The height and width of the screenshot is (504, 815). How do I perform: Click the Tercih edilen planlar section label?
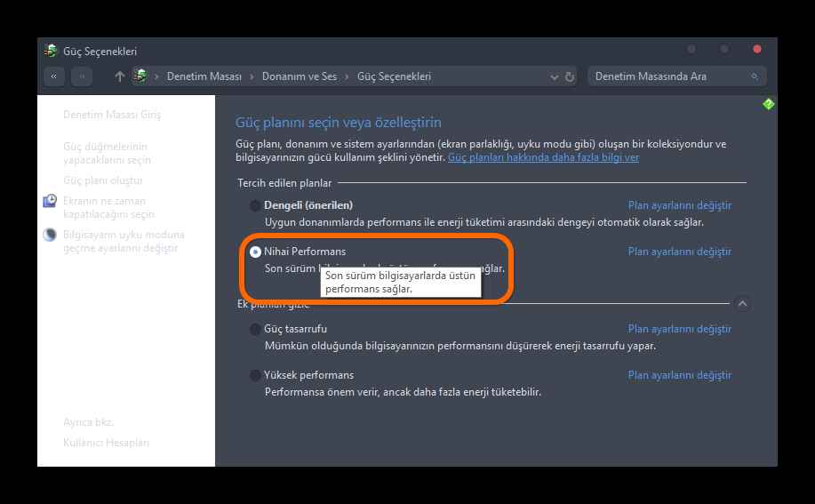coord(284,183)
